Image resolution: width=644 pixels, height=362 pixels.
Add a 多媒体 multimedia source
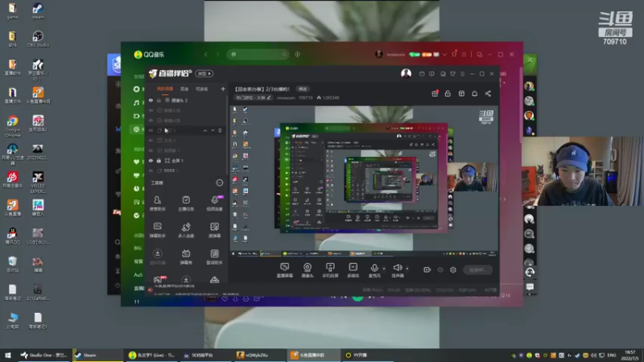pos(353,270)
